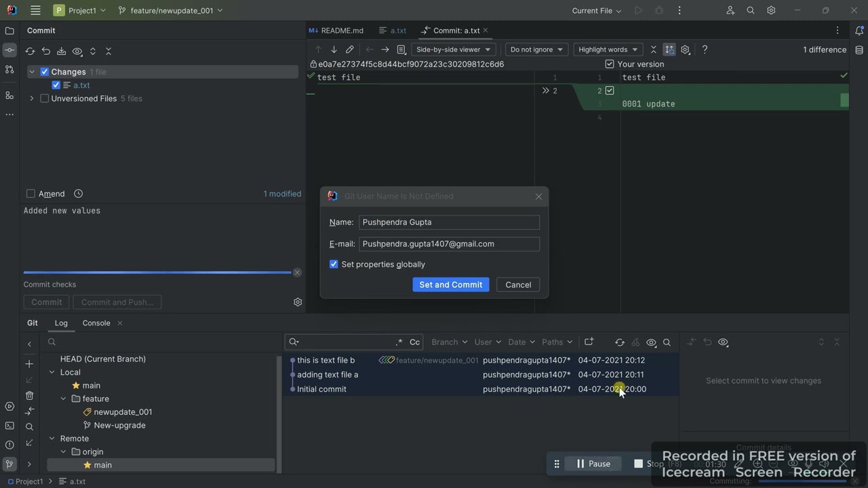Toggle the line 2 change checkbox in diff

coord(610,91)
